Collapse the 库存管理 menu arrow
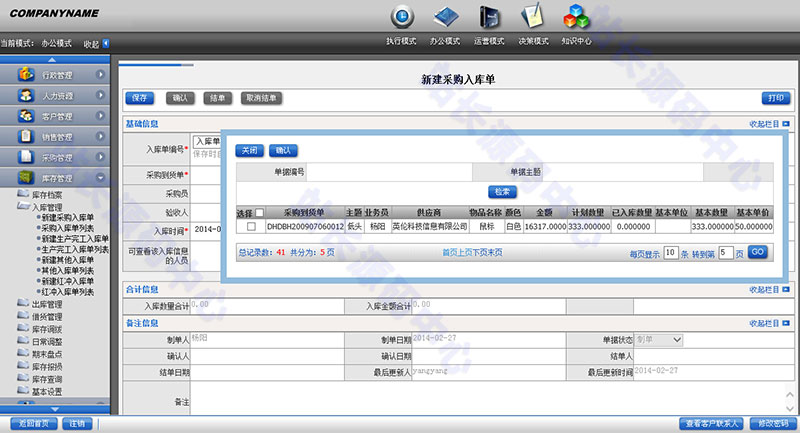Viewport: 800px width, 433px height. click(101, 178)
